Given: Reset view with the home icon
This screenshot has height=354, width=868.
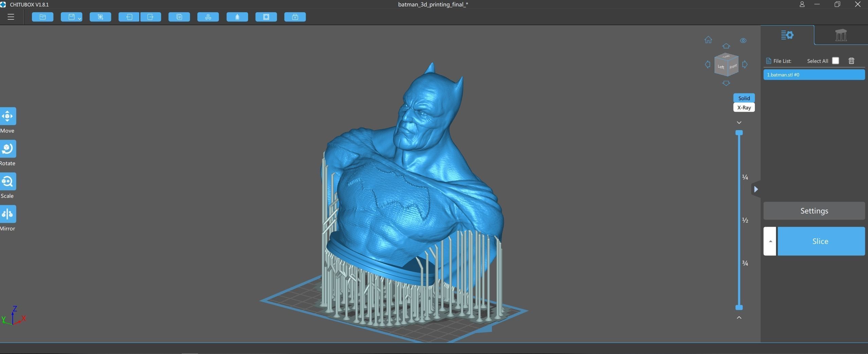Looking at the screenshot, I should point(708,40).
